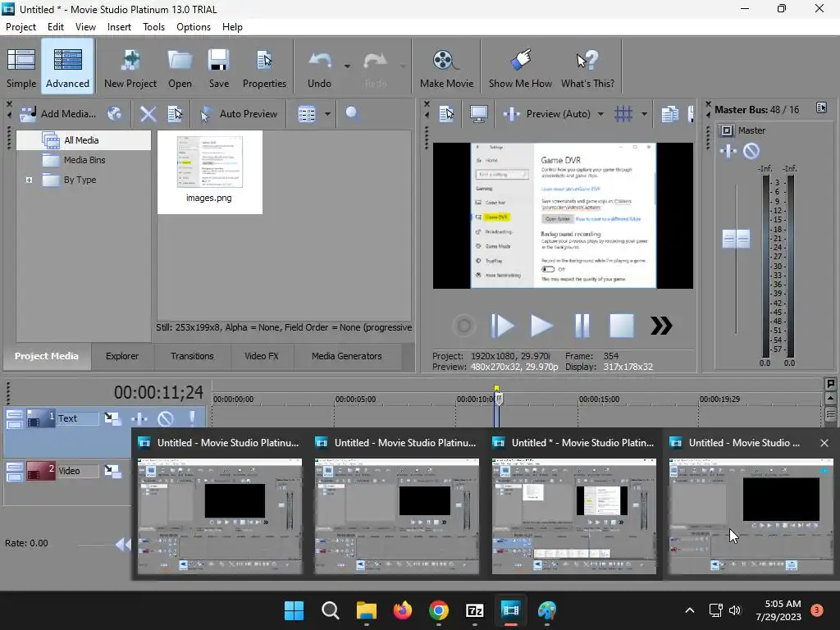This screenshot has height=630, width=840.
Task: Stop the preview playback
Action: pyautogui.click(x=622, y=326)
